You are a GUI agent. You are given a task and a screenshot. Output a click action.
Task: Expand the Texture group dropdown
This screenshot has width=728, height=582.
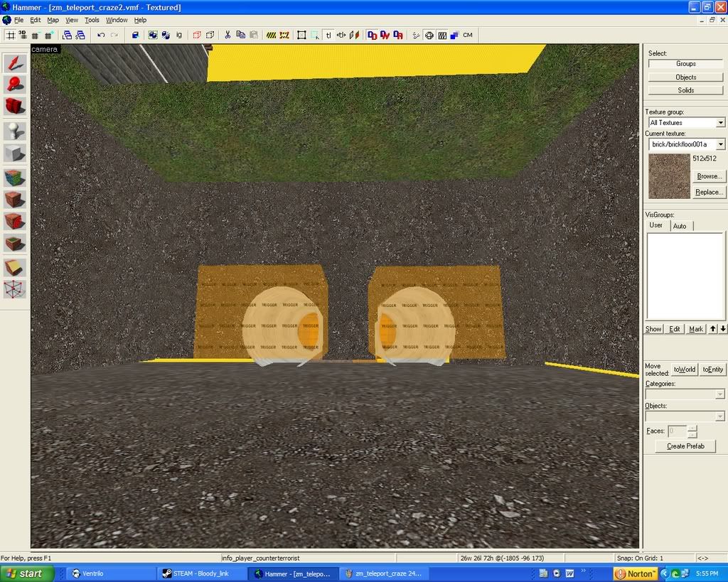pos(720,123)
